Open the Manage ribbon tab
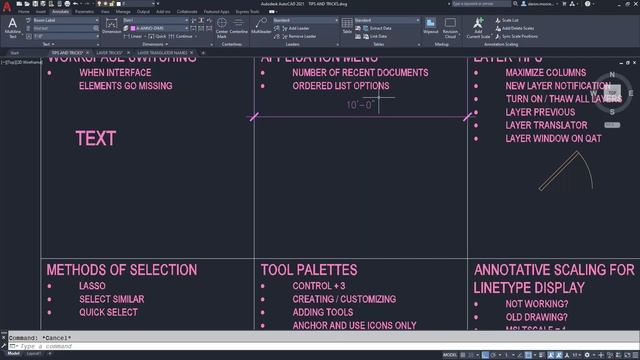Viewport: 640px width, 360px height. pyautogui.click(x=123, y=12)
